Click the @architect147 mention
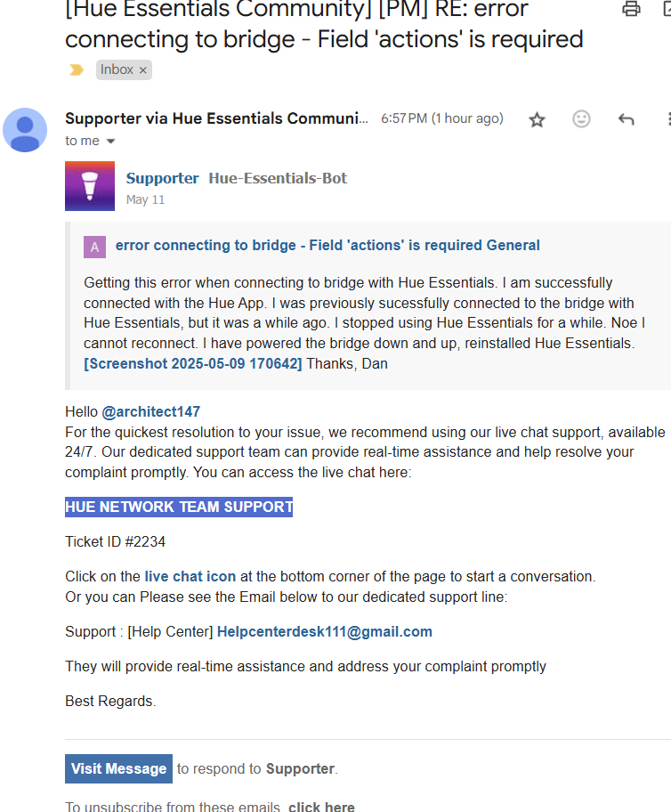This screenshot has width=671, height=812. point(150,411)
